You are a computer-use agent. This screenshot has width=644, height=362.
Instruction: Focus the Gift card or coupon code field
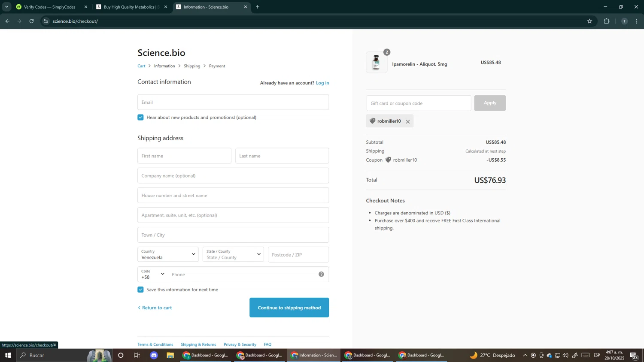[419, 103]
